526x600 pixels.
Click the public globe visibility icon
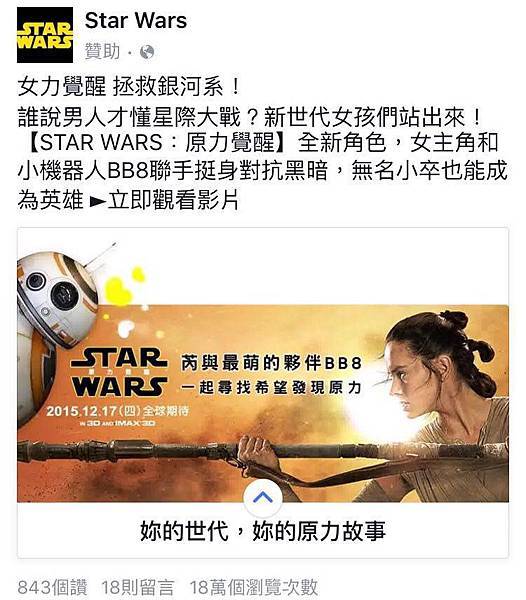coord(147,52)
